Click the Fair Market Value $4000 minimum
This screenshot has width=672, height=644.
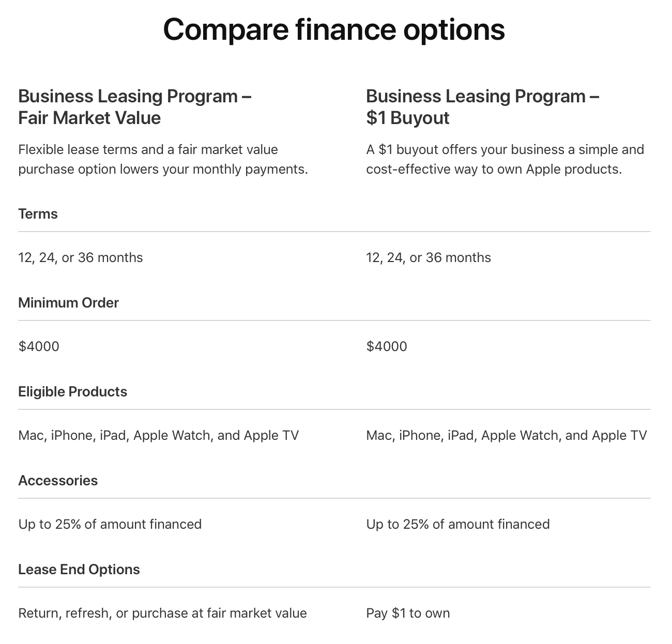click(39, 346)
